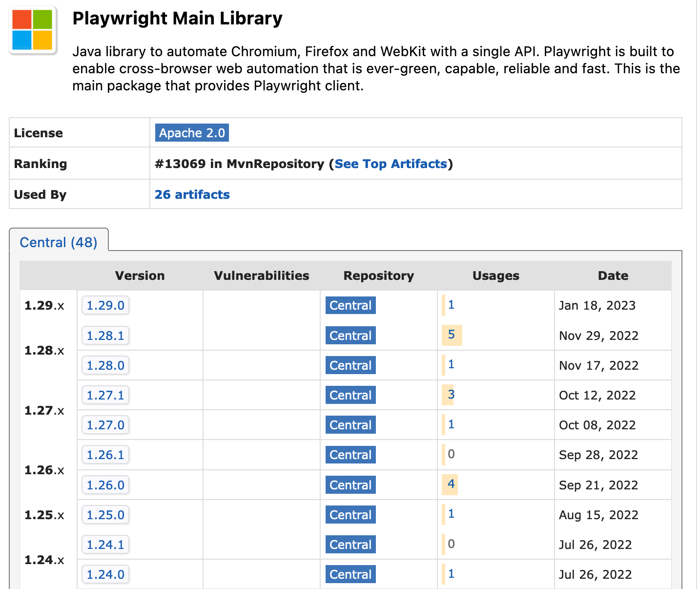Click the Microsoft logo icon

click(32, 30)
